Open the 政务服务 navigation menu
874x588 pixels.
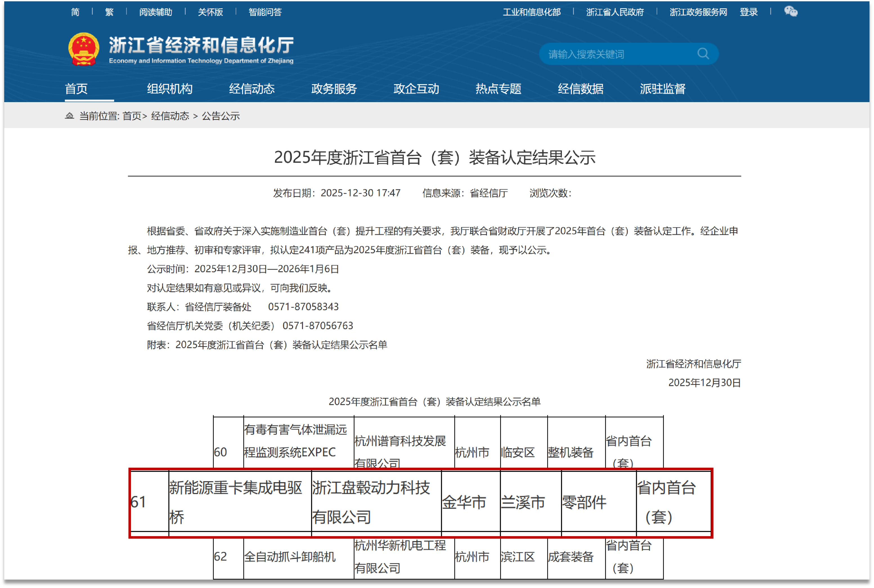pyautogui.click(x=334, y=89)
